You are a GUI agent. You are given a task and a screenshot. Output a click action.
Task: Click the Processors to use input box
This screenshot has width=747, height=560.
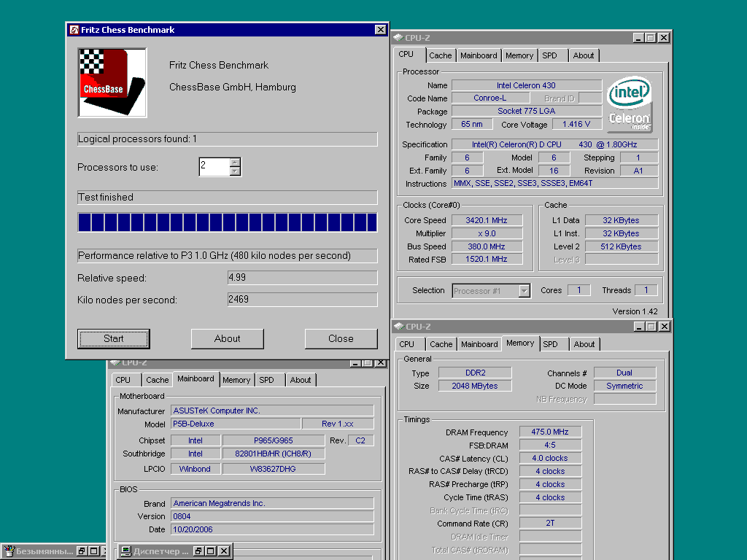coord(214,167)
